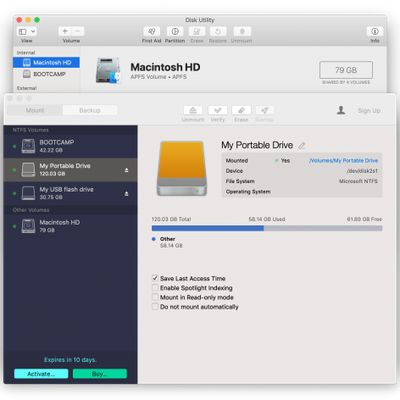
Task: Click the "Microsoft NTFS" file system value
Action: pos(358,181)
